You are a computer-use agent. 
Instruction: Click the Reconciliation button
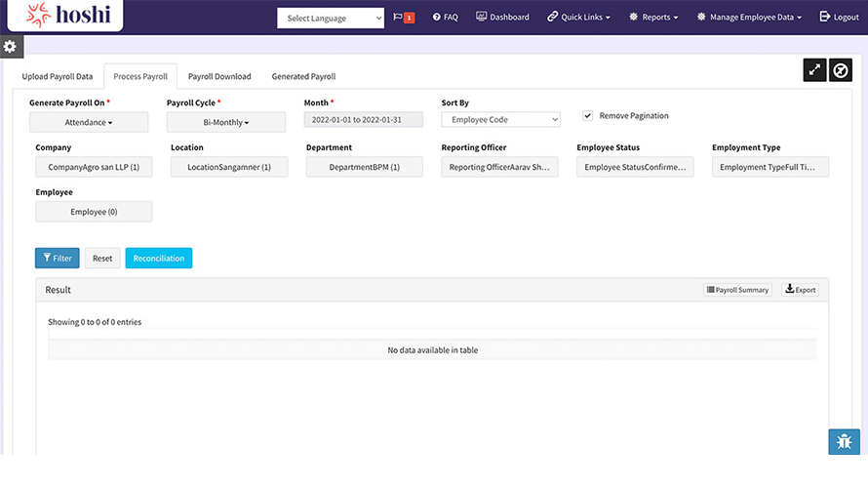(159, 259)
